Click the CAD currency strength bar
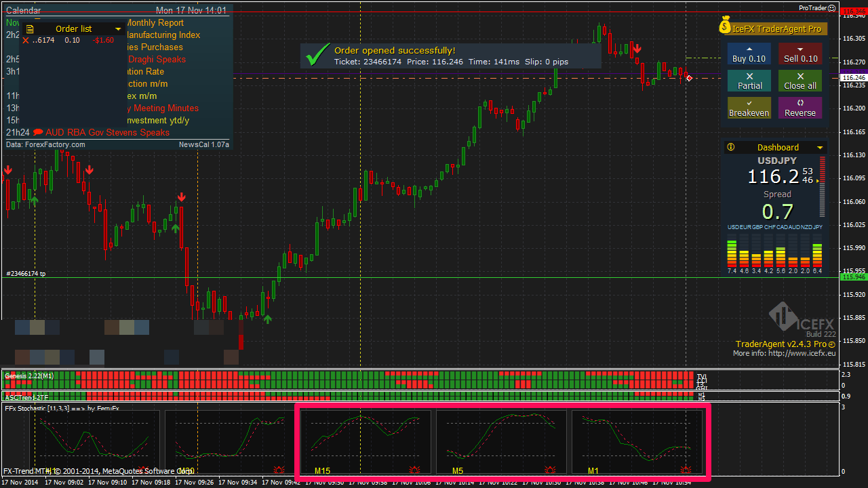This screenshot has height=488, width=868. pos(781,257)
